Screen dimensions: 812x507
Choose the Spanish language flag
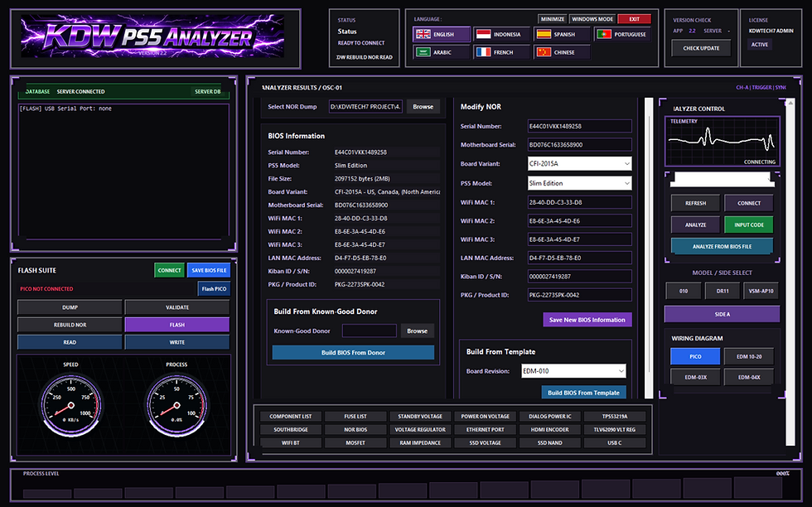point(562,34)
